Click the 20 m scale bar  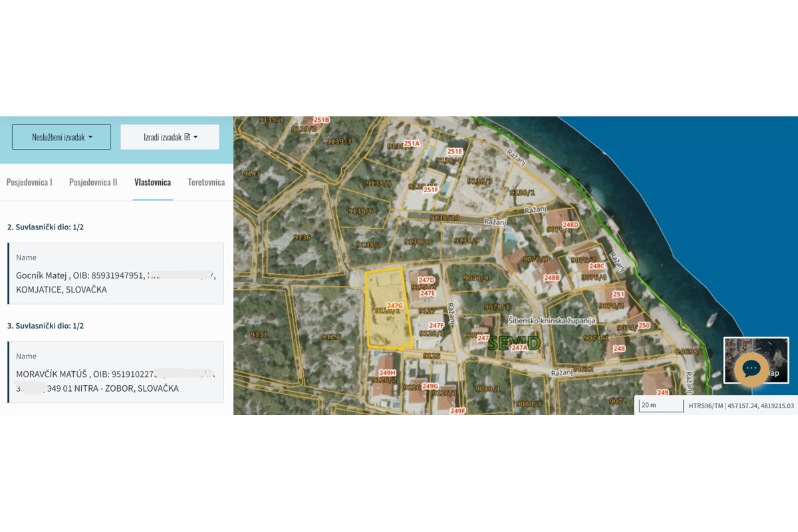[x=660, y=406]
